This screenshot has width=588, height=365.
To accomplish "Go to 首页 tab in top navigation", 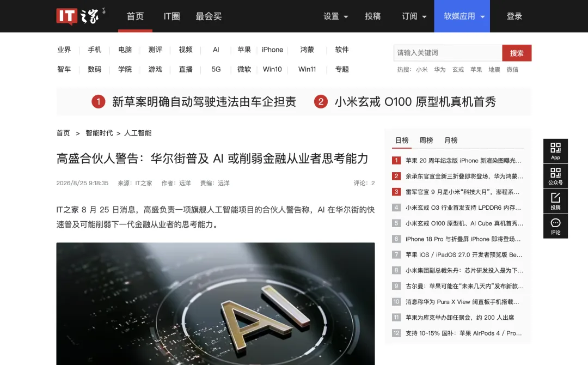I will coord(135,16).
